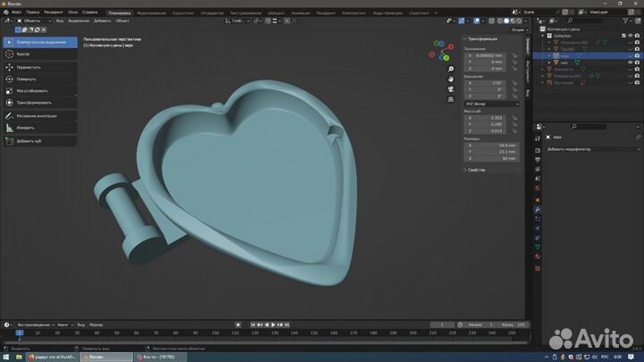Enable auto keying record button
Screen dimensions: 644x362
(x=238, y=324)
